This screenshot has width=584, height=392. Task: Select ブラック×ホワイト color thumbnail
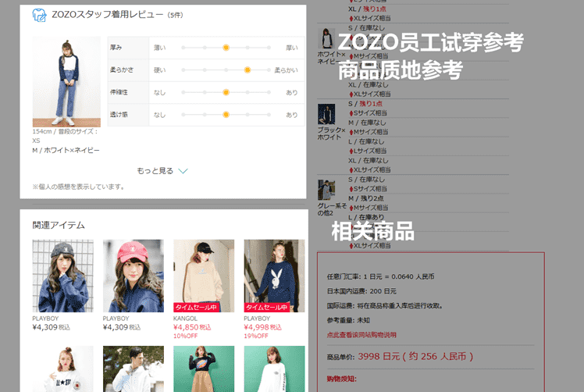(x=326, y=114)
